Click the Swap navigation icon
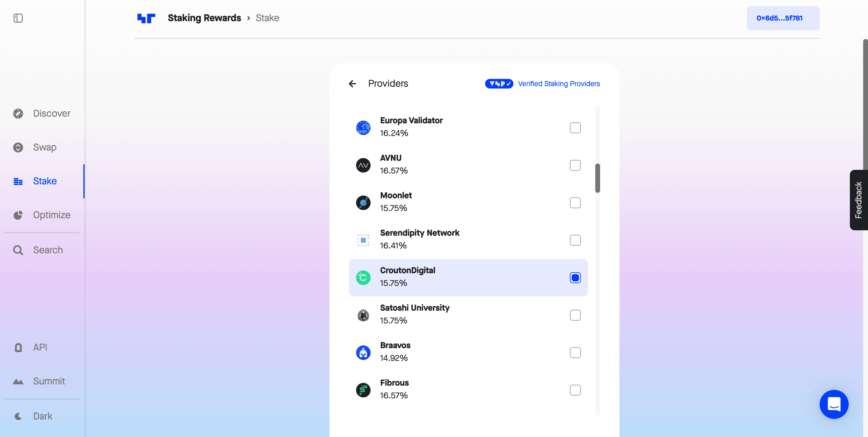Screen dimensions: 868x437 18,147
